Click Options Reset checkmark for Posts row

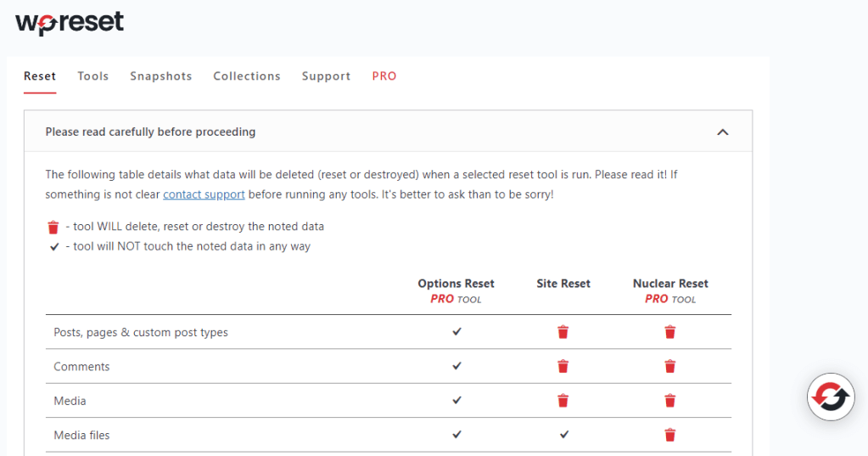pyautogui.click(x=456, y=332)
